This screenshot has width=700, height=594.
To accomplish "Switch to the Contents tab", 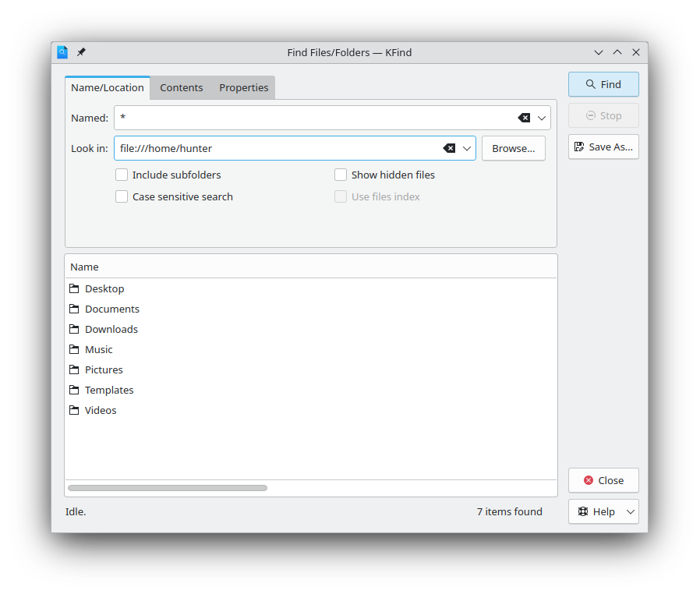I will coord(181,87).
